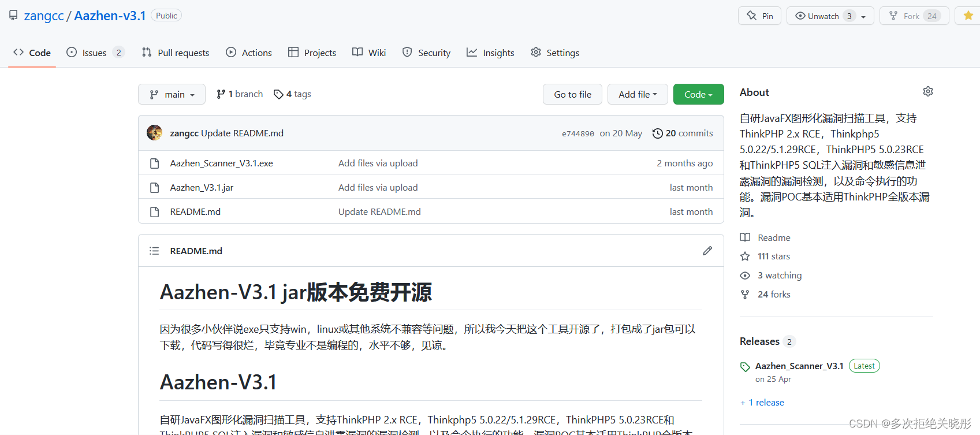The height and width of the screenshot is (435, 980).
Task: Click the 24 forks link
Action: pyautogui.click(x=765, y=294)
